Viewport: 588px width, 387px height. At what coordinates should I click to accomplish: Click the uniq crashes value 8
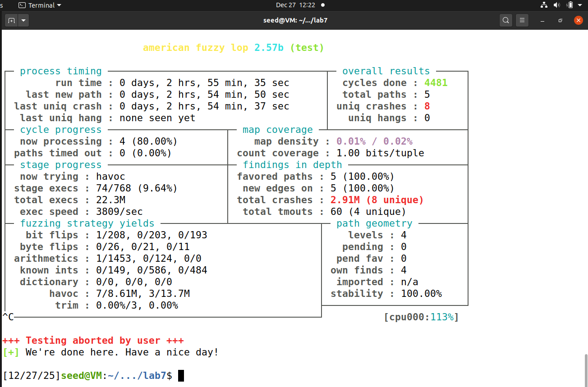[x=427, y=106]
